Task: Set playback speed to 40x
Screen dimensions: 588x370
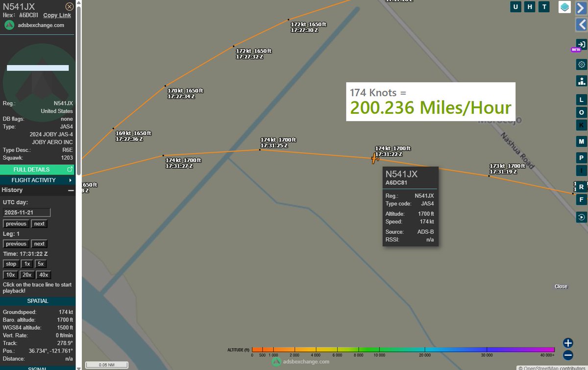Action: point(43,275)
